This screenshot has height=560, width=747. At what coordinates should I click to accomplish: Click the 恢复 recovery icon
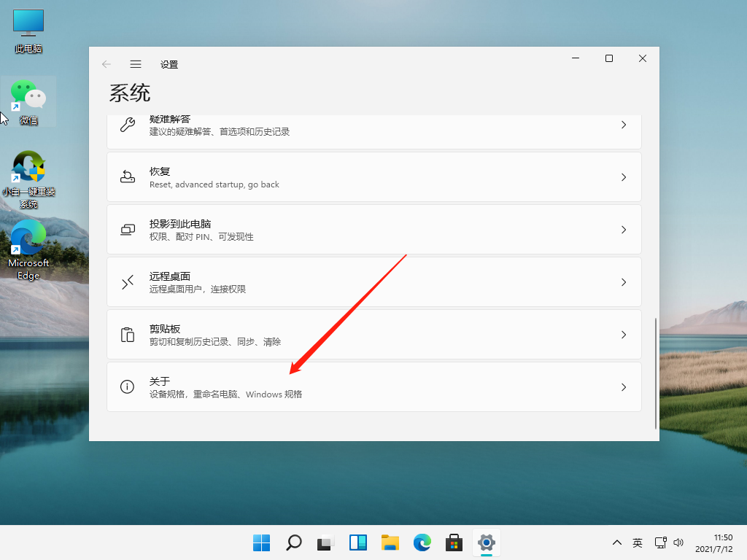[x=127, y=176]
